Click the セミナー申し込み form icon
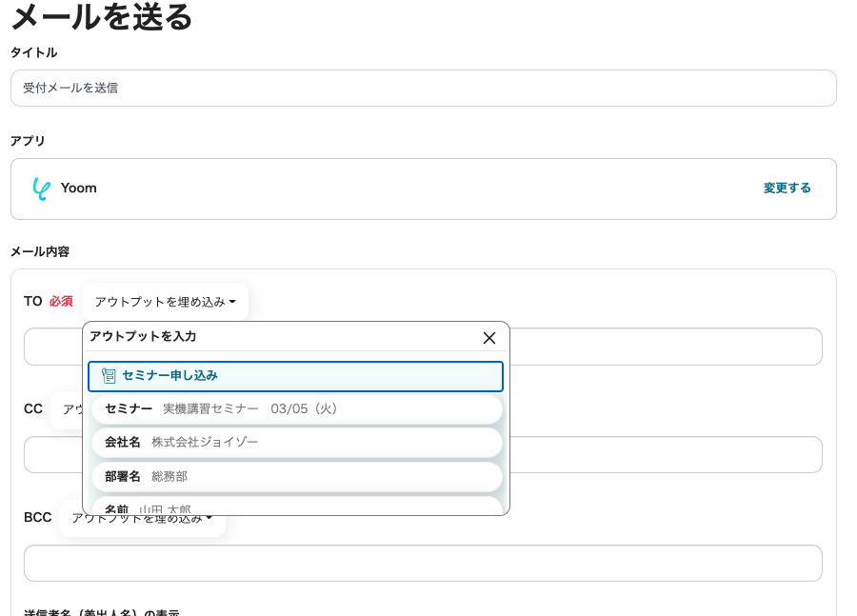857x616 pixels. point(109,375)
